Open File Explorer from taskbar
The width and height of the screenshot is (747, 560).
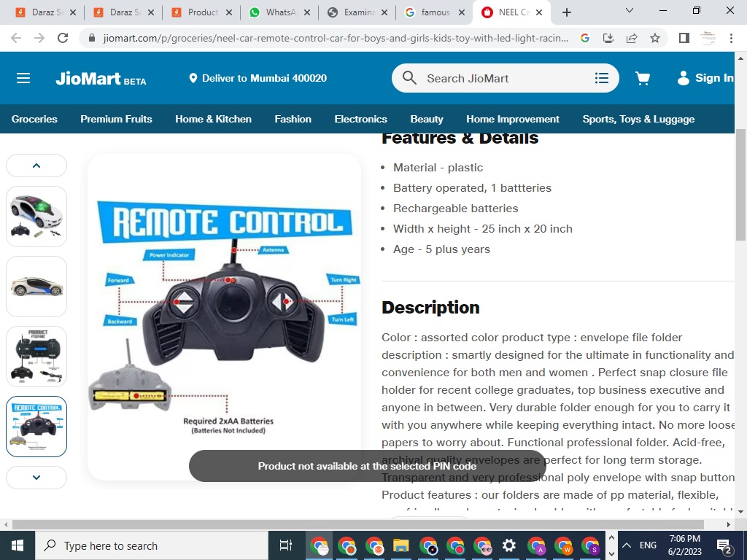click(x=400, y=545)
